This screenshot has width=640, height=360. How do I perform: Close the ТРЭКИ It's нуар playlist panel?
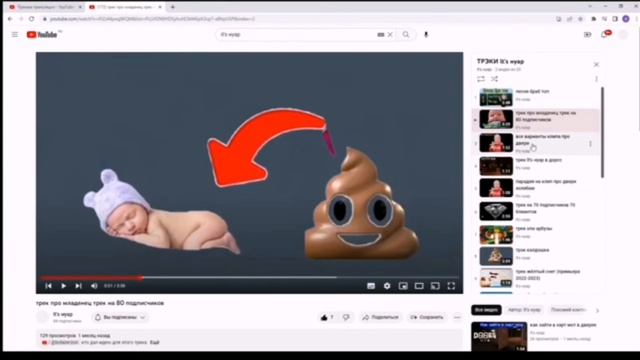coord(596,64)
